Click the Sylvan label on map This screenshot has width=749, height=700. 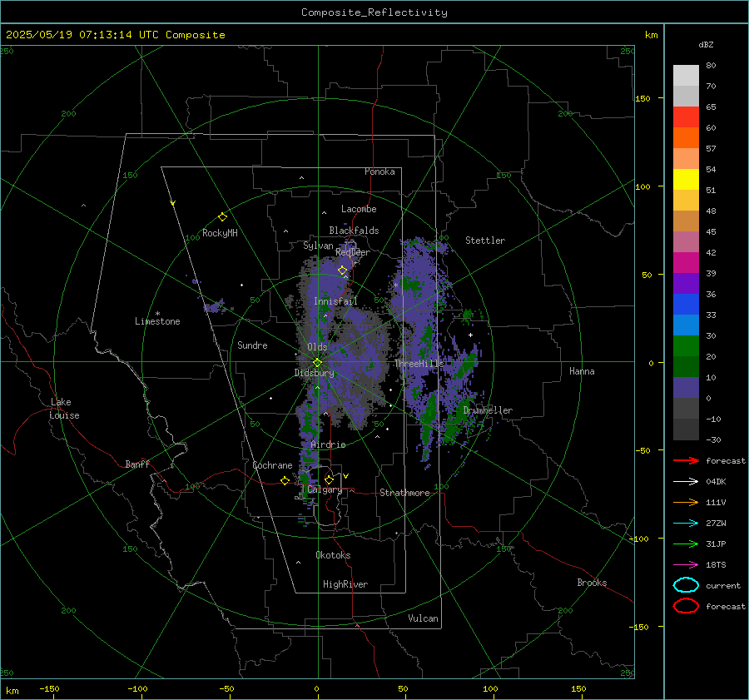(x=318, y=246)
